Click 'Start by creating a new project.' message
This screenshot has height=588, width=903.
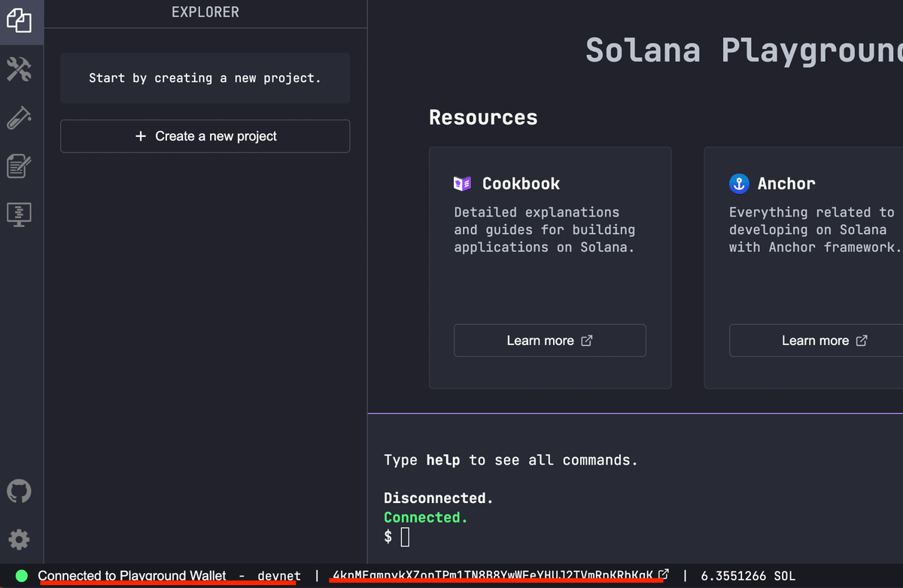click(x=205, y=78)
